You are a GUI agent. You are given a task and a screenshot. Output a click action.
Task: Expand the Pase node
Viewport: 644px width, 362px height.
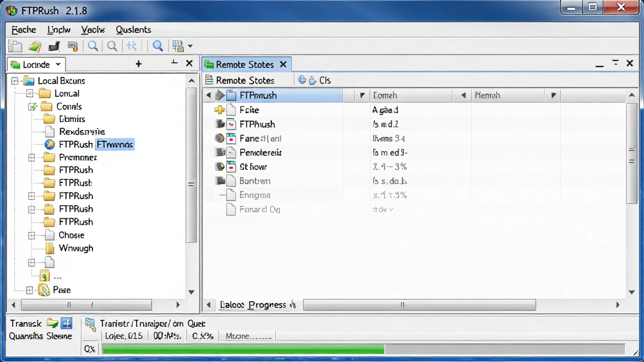30,290
